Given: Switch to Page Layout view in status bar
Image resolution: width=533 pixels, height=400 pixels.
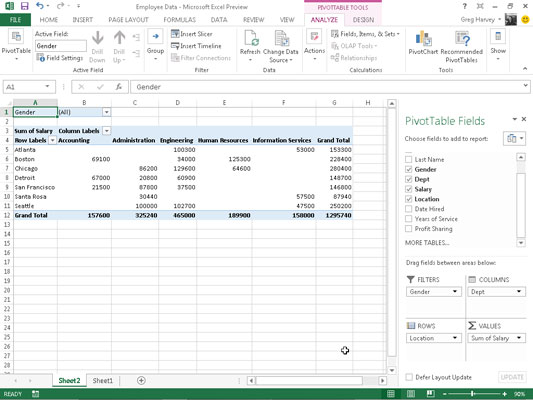Looking at the screenshot, I should point(411,394).
